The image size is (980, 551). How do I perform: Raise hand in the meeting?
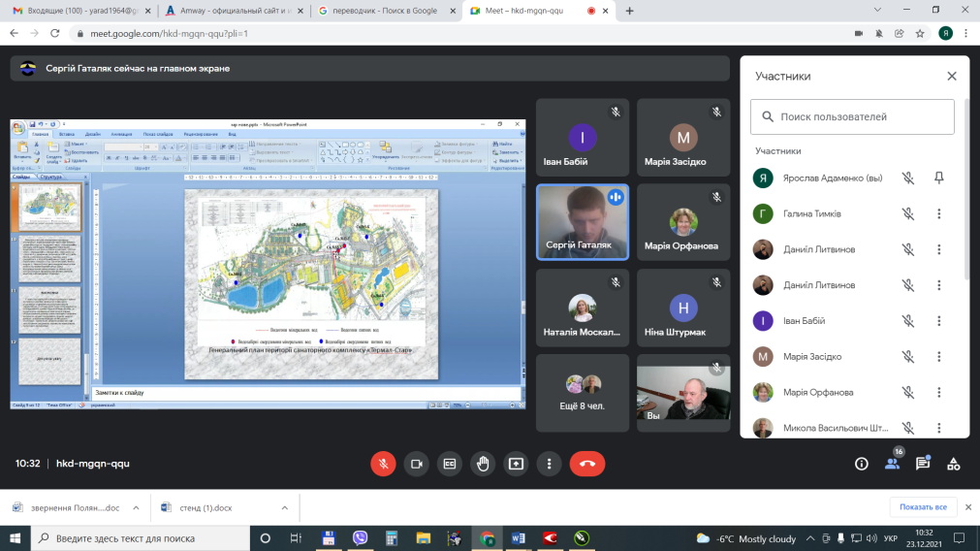pyautogui.click(x=483, y=464)
